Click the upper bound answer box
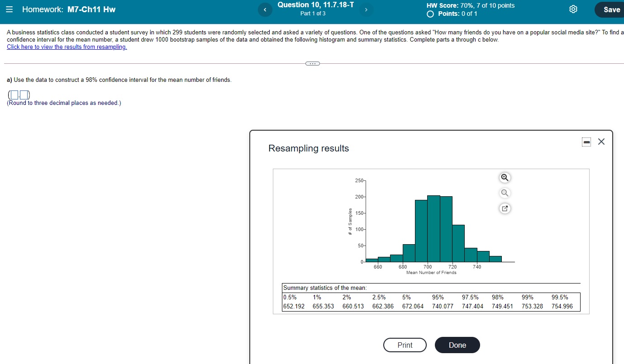 click(24, 95)
